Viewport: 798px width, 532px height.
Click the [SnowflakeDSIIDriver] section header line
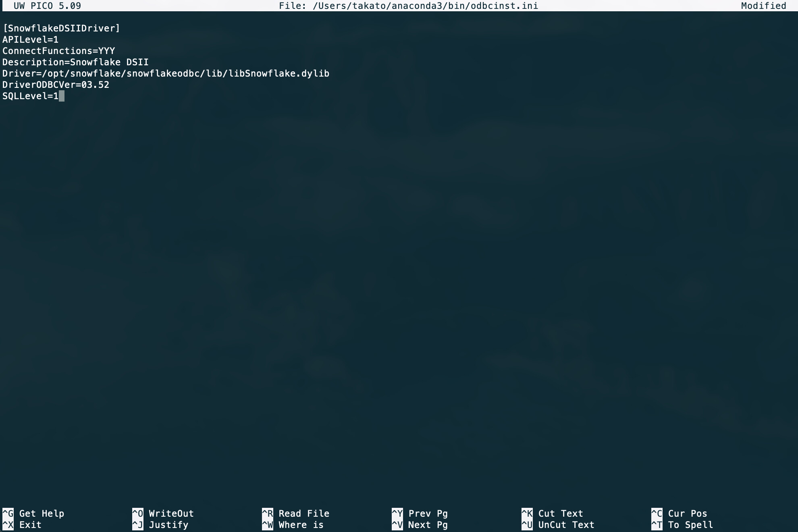pyautogui.click(x=61, y=28)
